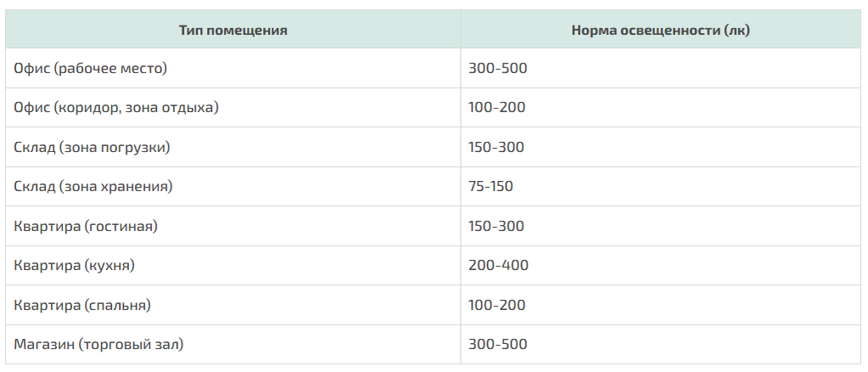Click the 75-150 illuminance value
Viewport: 868px width, 372px height.
(490, 186)
